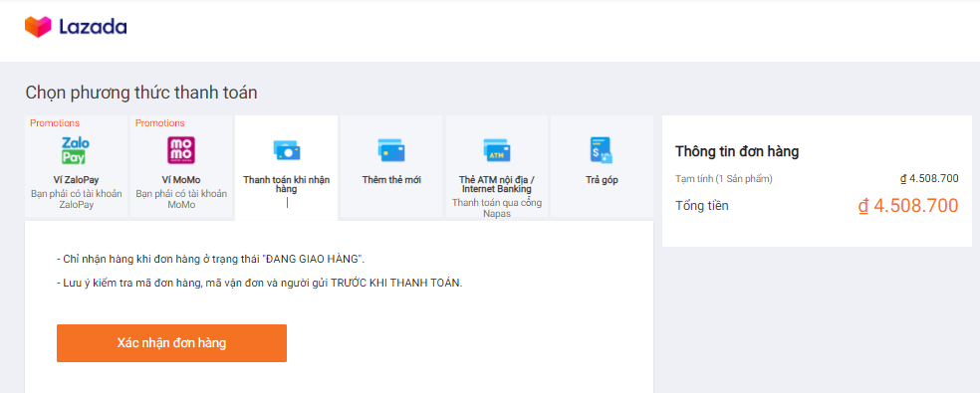
Task: Open the Ví ZaloPay payment tab
Action: pos(77,166)
